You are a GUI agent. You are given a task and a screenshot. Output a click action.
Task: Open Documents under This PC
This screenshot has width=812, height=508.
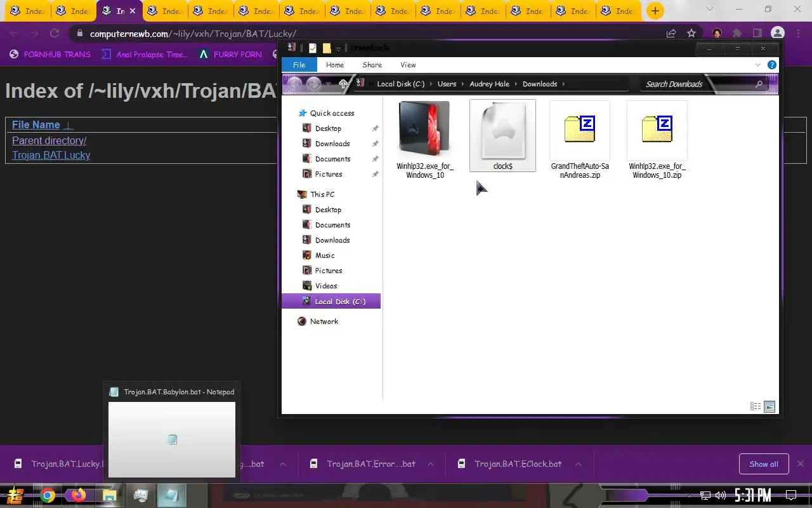click(332, 225)
